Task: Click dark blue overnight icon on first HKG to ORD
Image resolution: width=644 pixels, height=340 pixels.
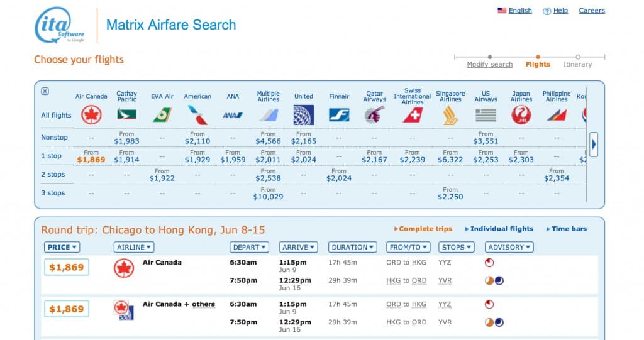Action: tap(499, 281)
